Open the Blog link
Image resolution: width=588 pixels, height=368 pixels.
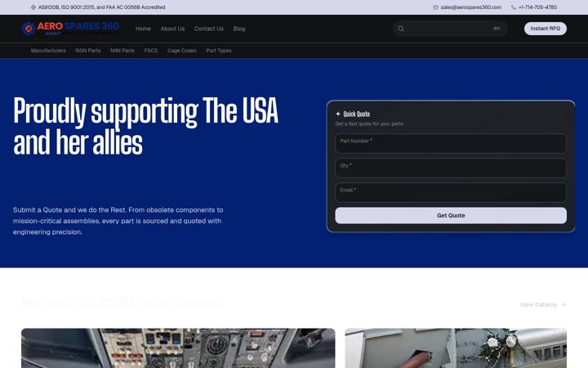click(238, 29)
